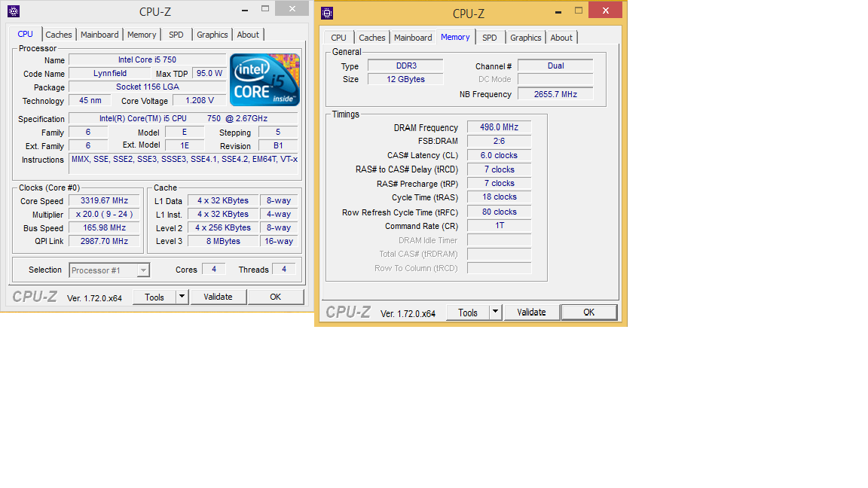Screen dimensions: 868x488
Task: Click OK button in left CPU-Z window
Action: pyautogui.click(x=276, y=297)
